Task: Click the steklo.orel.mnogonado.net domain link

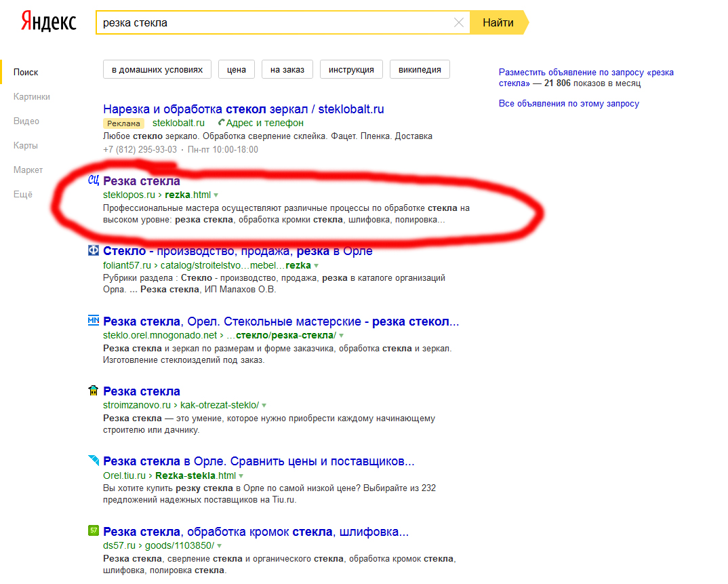Action: 160,335
